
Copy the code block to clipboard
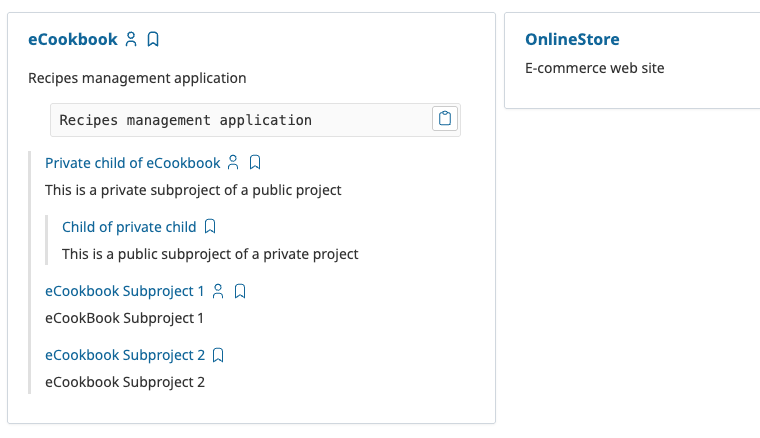(445, 119)
